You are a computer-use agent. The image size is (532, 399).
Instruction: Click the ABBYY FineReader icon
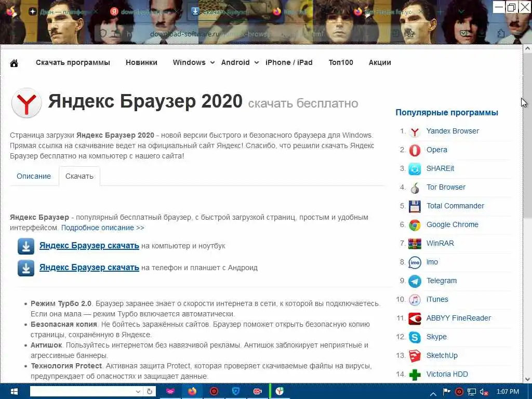point(415,318)
